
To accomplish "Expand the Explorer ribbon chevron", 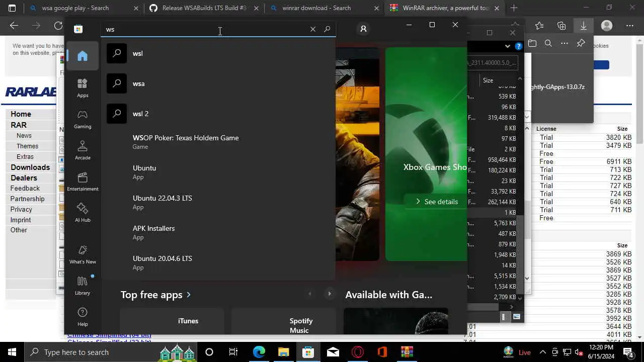I will [x=507, y=46].
